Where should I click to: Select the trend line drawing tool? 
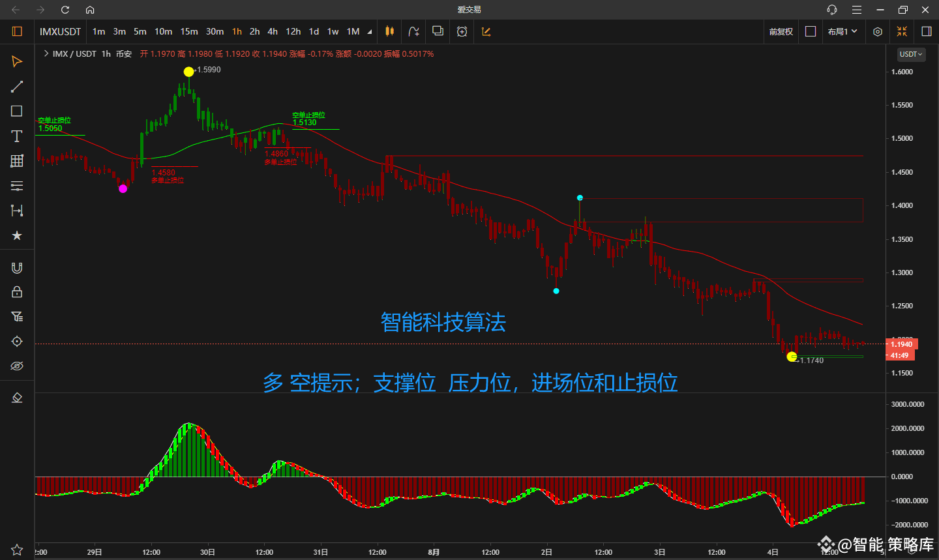pyautogui.click(x=16, y=87)
